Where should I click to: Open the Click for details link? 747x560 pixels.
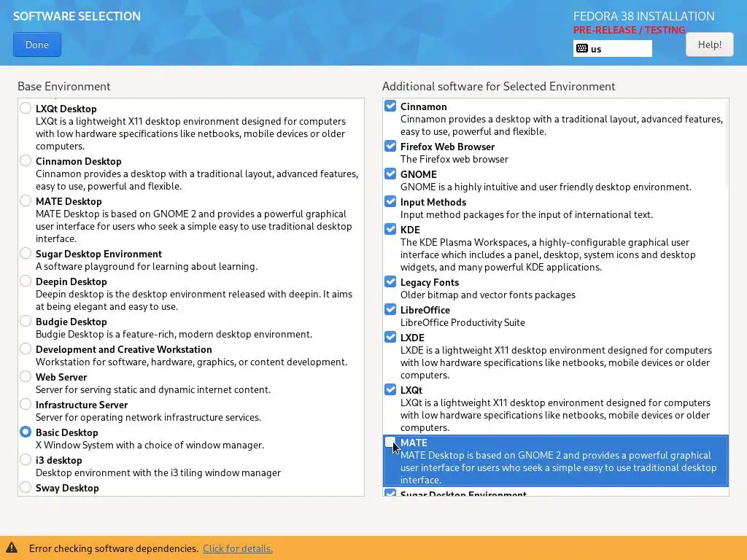(238, 548)
